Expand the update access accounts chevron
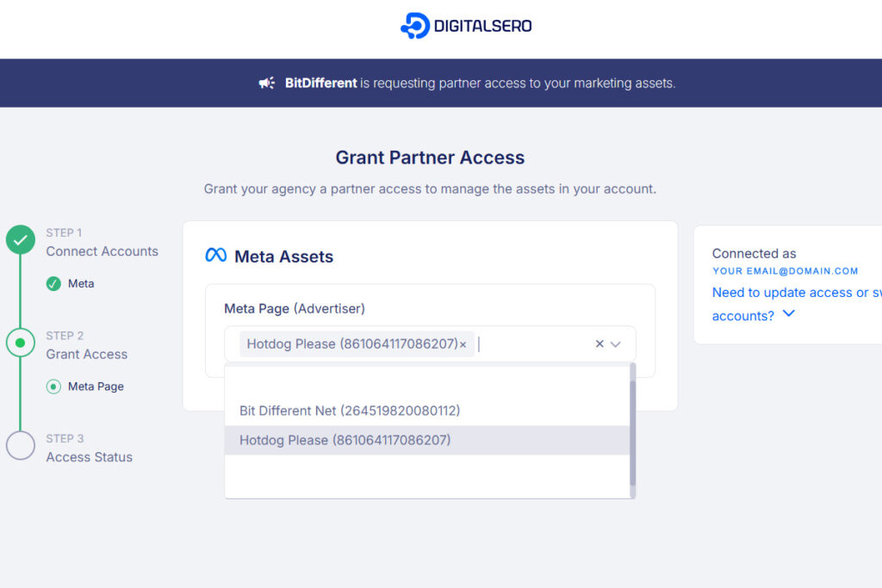The width and height of the screenshot is (882, 588). tap(788, 314)
